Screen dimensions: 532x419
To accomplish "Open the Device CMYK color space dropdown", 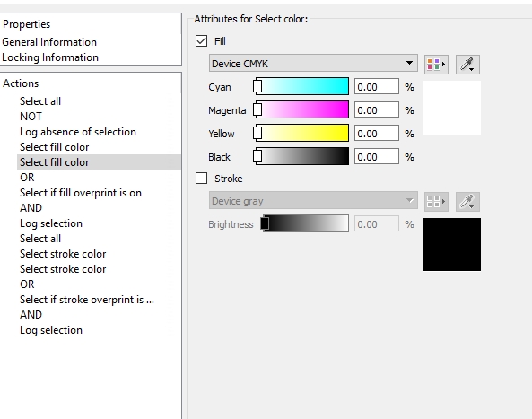I will coord(313,63).
